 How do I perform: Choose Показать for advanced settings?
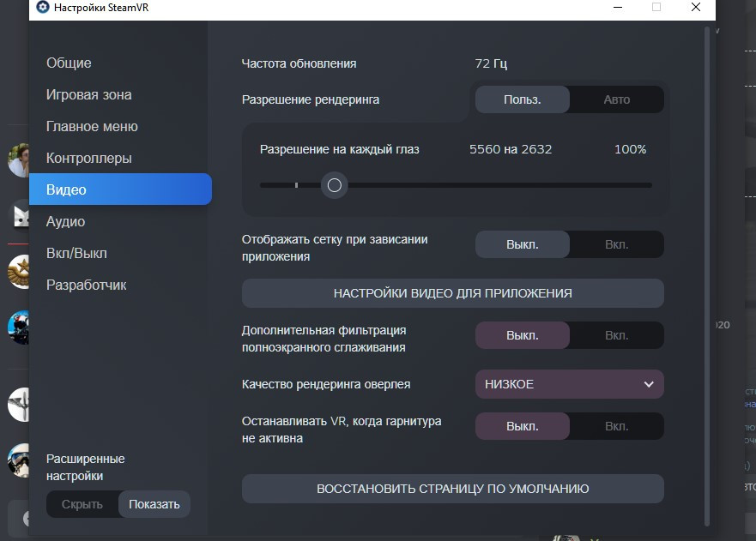(154, 504)
